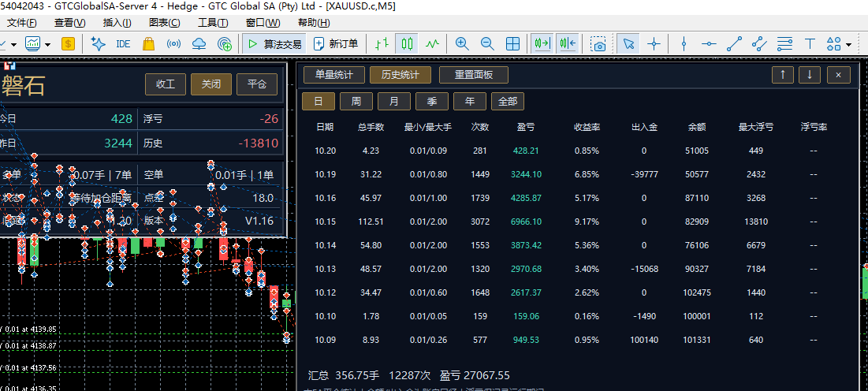This screenshot has width=868, height=391.
Task: Filter statistics by 季 quarter
Action: point(432,102)
